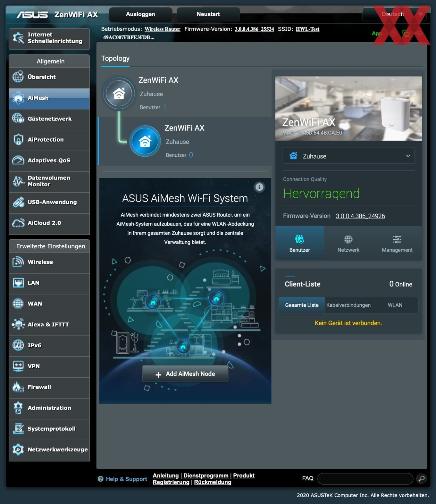Click the Firewall flame icon

(x=18, y=387)
